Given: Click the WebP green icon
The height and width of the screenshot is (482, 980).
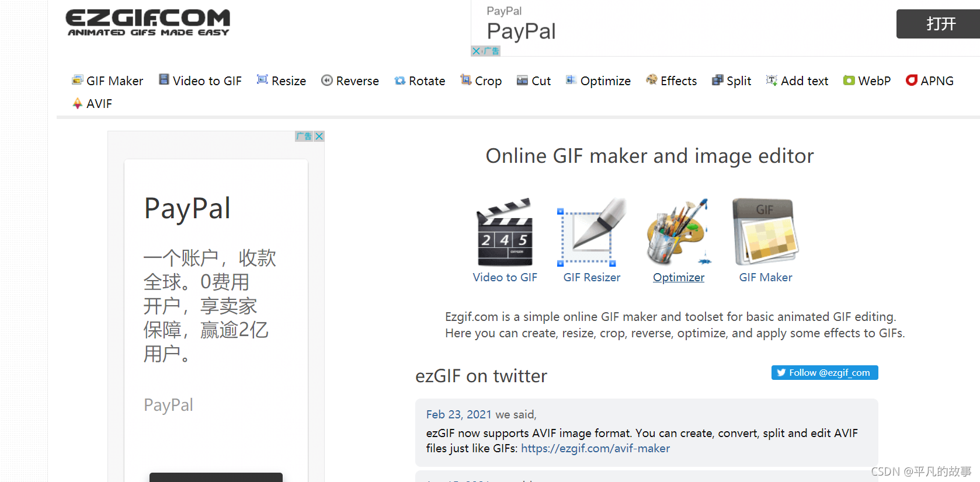Looking at the screenshot, I should [849, 81].
